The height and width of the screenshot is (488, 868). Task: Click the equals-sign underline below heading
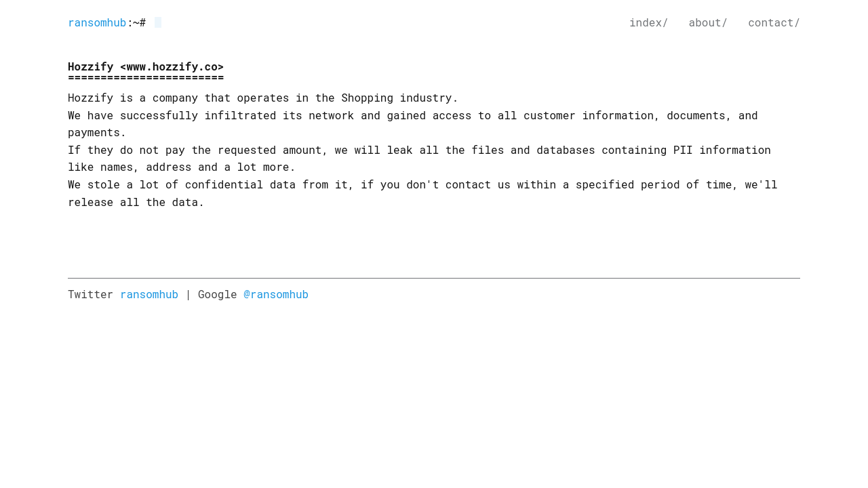[146, 78]
